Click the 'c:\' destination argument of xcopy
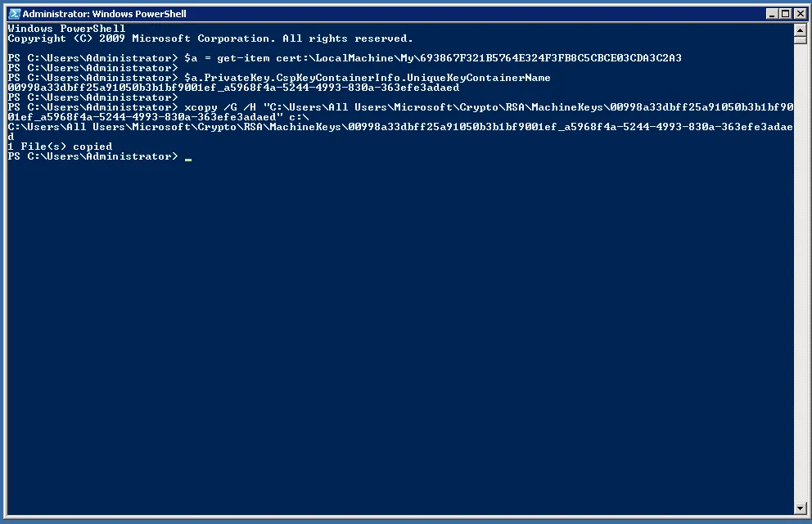 (296, 117)
